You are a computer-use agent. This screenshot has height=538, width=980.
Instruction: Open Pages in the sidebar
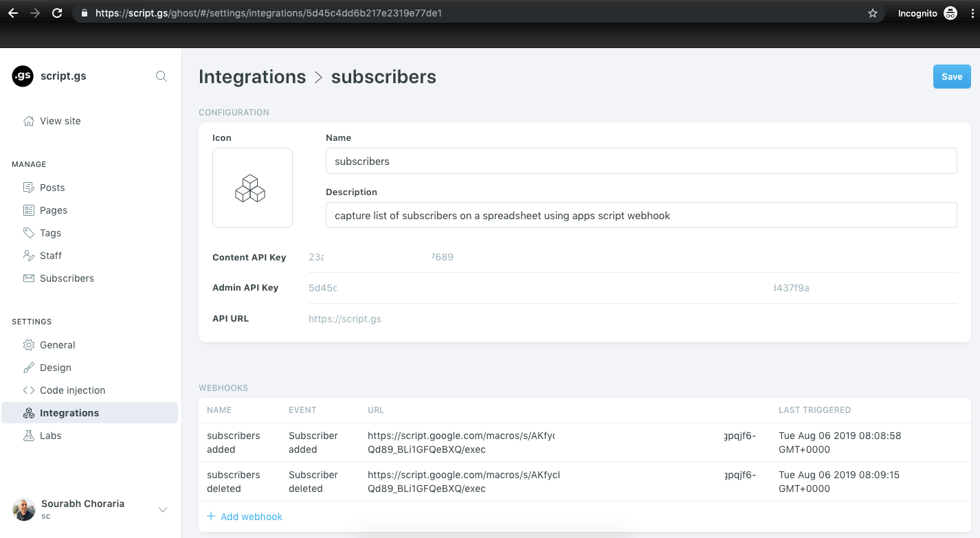click(54, 210)
